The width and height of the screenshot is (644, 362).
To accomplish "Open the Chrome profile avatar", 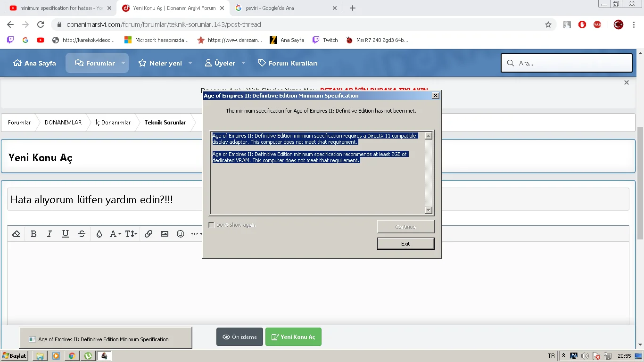I will pyautogui.click(x=619, y=25).
